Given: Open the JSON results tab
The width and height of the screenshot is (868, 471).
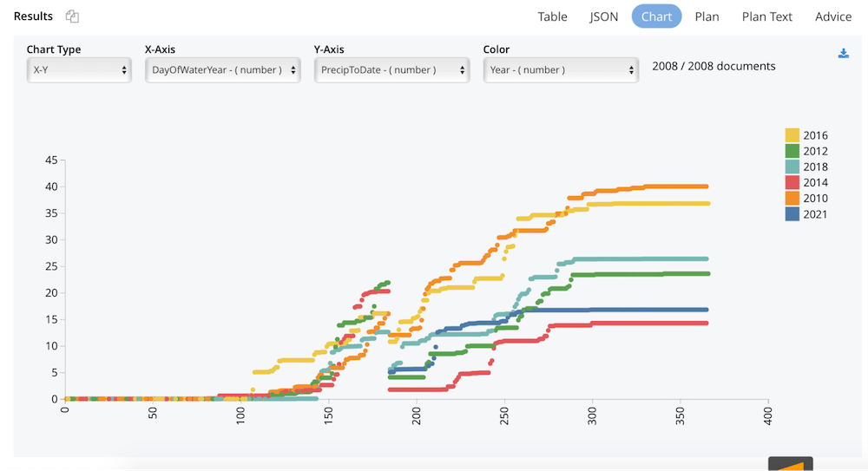Looking at the screenshot, I should 604,16.
